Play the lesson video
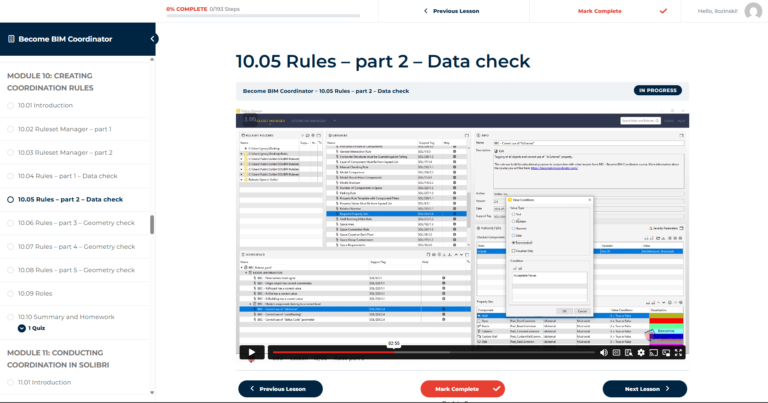The height and width of the screenshot is (403, 768). pos(251,352)
